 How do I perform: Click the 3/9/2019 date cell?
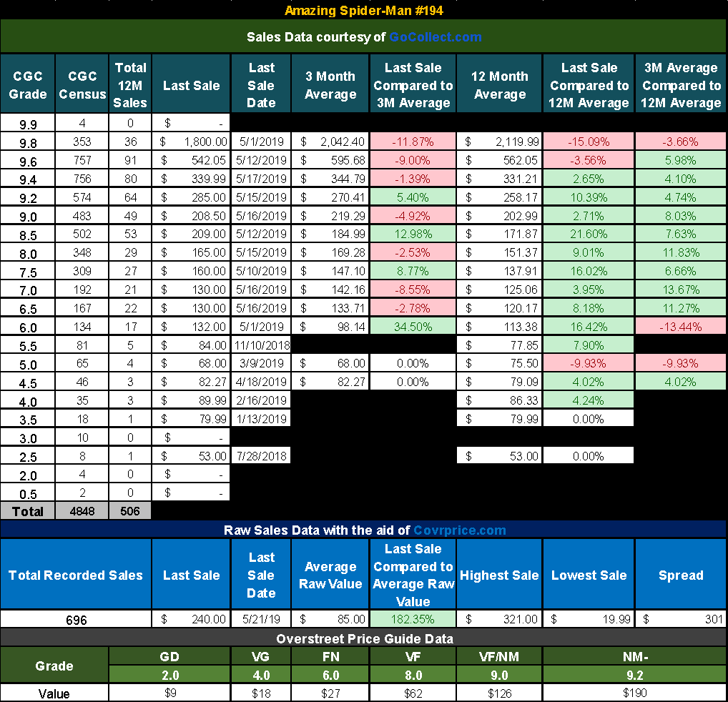click(x=261, y=363)
